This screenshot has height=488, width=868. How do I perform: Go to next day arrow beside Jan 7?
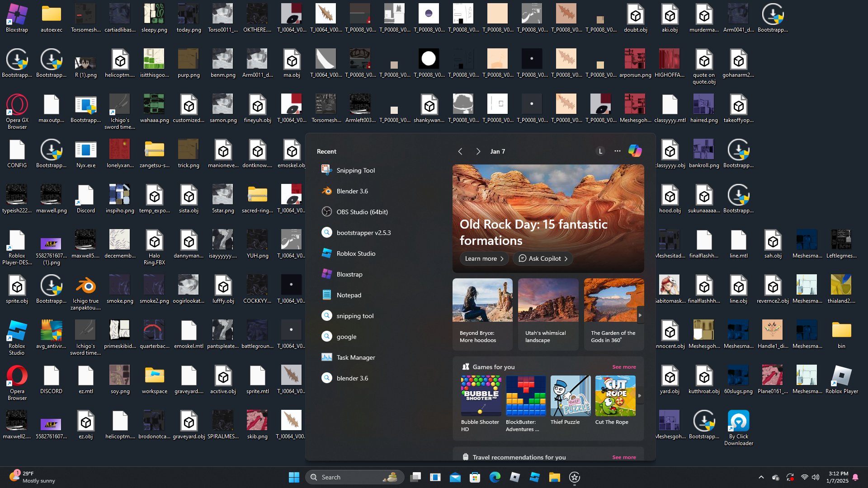478,151
